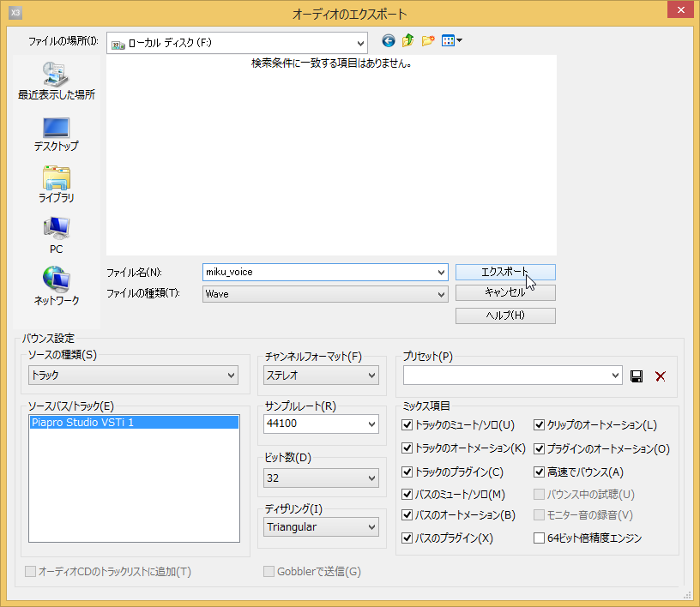Open the ファイルの種類 Wave dropdown
Viewport: 700px width, 607px height.
click(325, 294)
